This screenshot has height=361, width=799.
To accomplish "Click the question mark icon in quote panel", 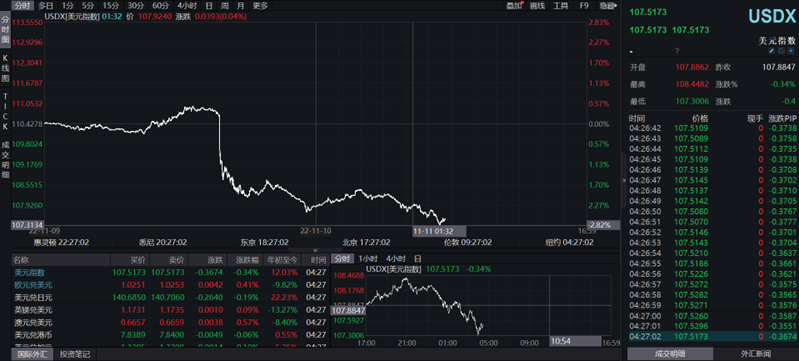I will (677, 51).
